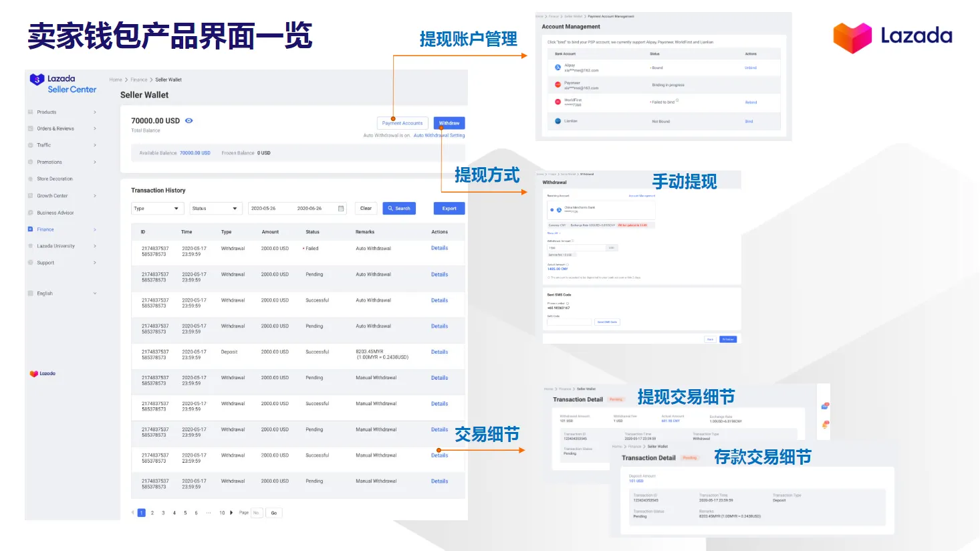Unbind the Alipay account

pos(750,68)
